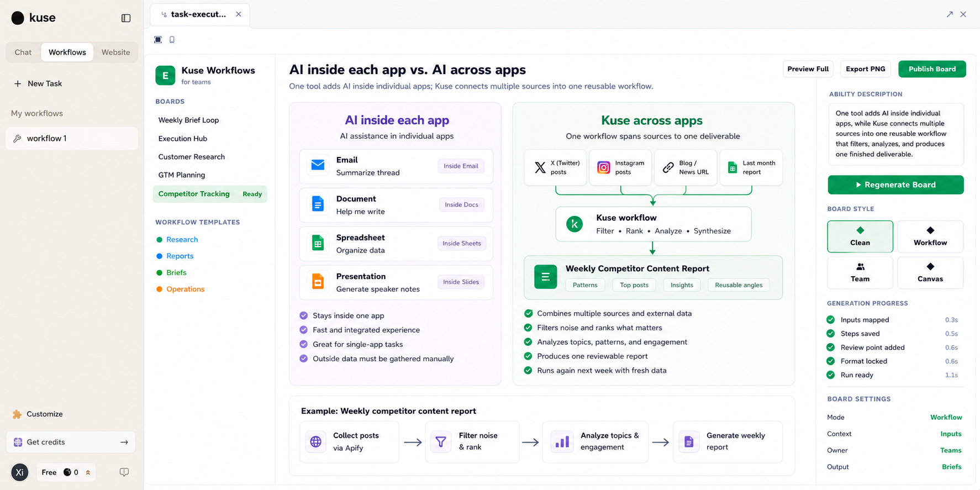The height and width of the screenshot is (490, 980).
Task: Open the Reports workflow template
Action: (180, 256)
